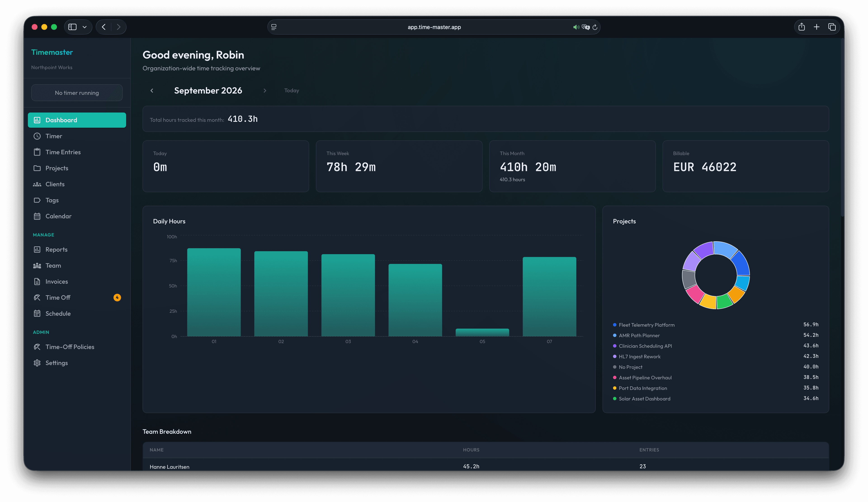Click the Team group icon

tap(37, 265)
